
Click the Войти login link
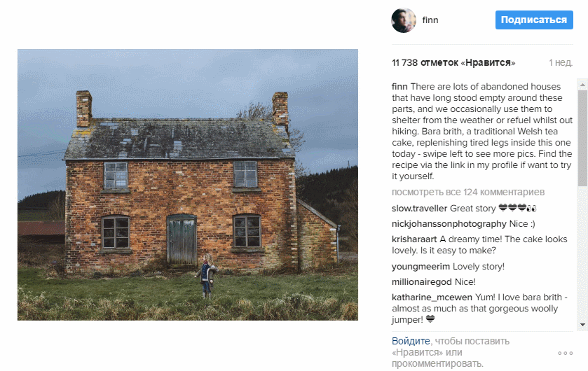411,341
